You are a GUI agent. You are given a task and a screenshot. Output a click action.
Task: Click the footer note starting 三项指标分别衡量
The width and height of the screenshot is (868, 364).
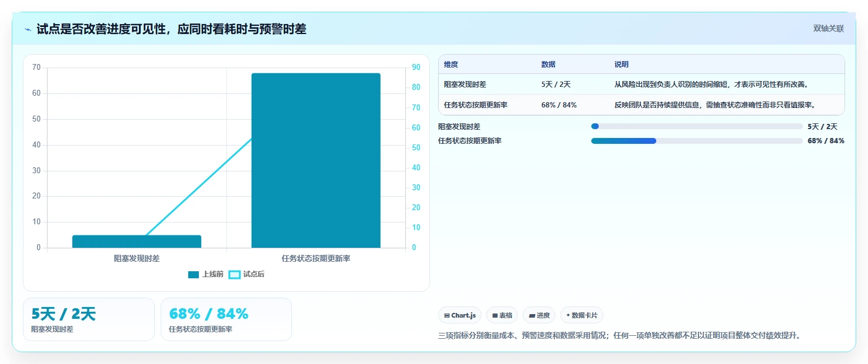click(x=619, y=336)
